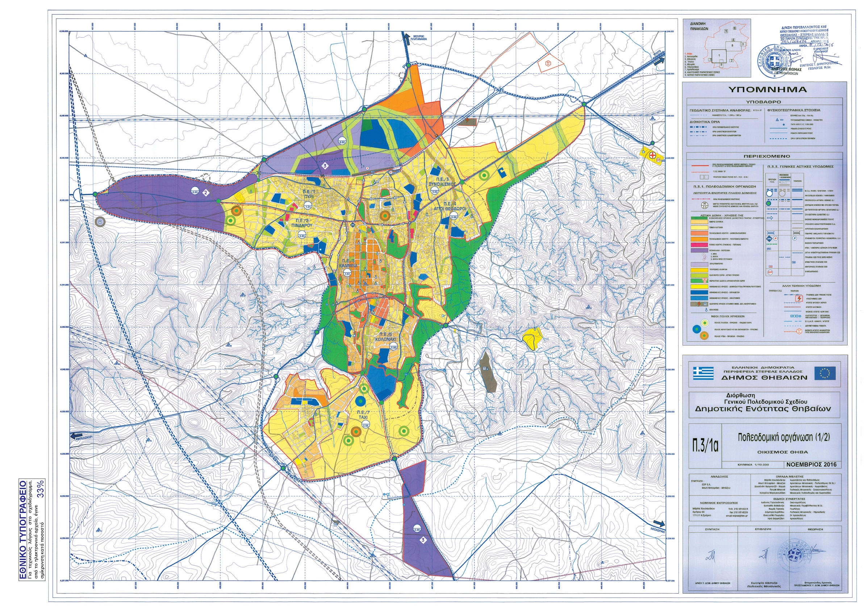This screenshot has width=868, height=611.
Task: Click the Π.Ε./5 ΚΑΔΜΕΙΑ label on the map
Action: click(x=348, y=263)
